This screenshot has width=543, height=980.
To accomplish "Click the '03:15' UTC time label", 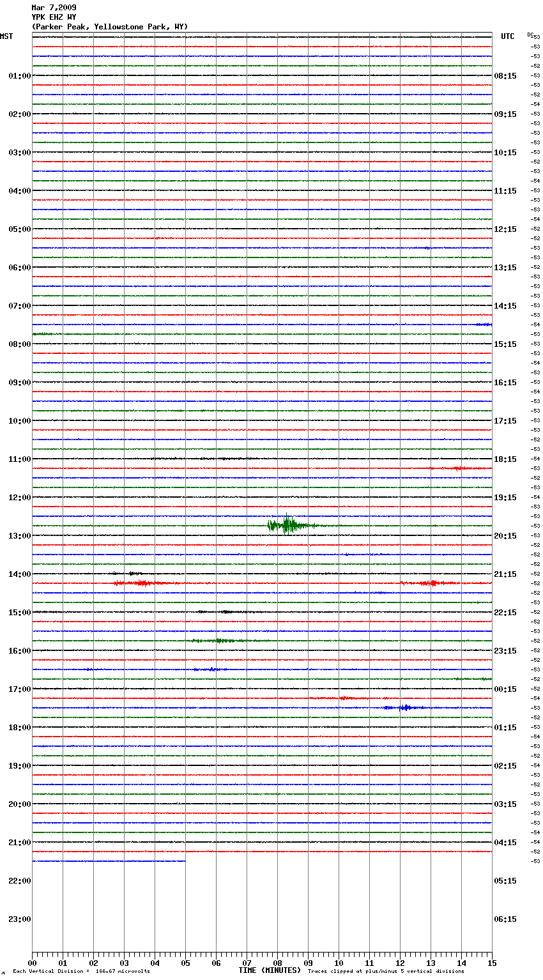I will [505, 804].
